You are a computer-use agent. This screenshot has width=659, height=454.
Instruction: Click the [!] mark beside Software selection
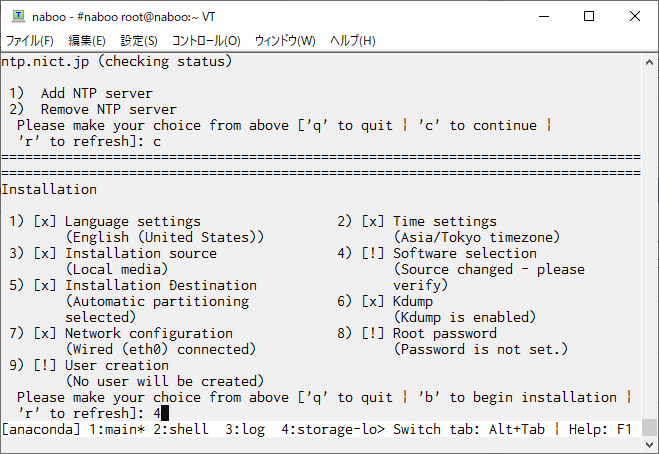[x=373, y=253]
